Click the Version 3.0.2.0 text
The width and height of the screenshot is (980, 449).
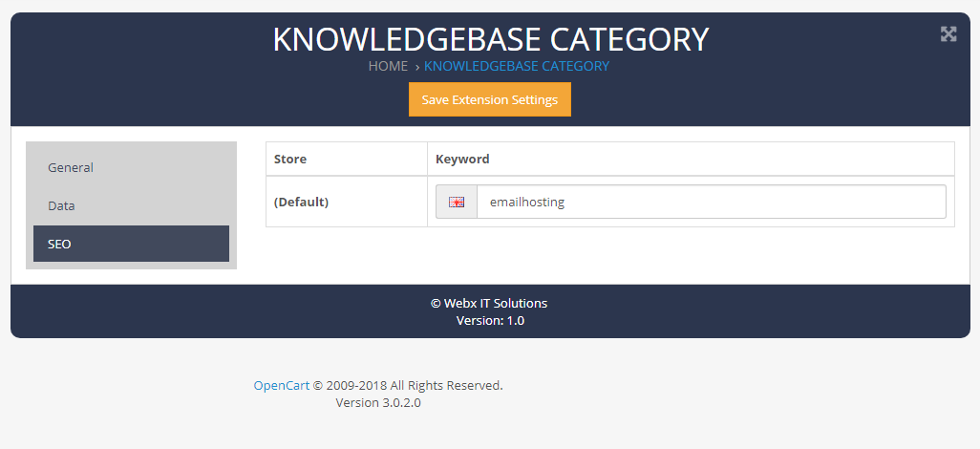click(378, 403)
